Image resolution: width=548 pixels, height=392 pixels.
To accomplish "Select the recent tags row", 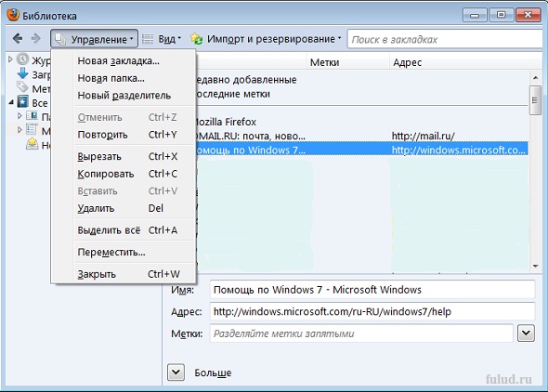I will 362,94.
